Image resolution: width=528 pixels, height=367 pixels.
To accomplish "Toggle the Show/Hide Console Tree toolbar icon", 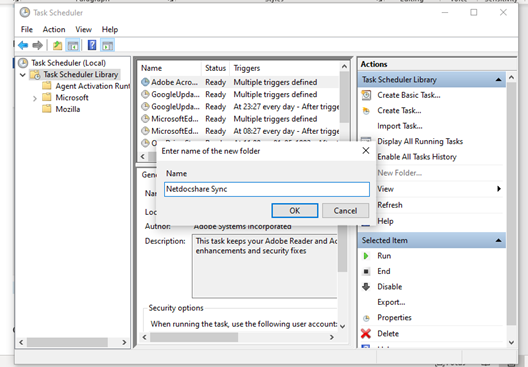I will pos(73,45).
